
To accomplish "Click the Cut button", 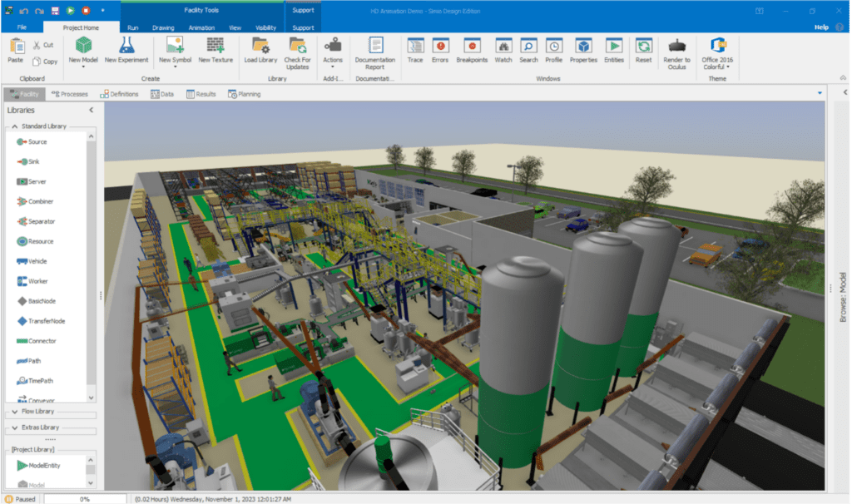I will (x=43, y=45).
